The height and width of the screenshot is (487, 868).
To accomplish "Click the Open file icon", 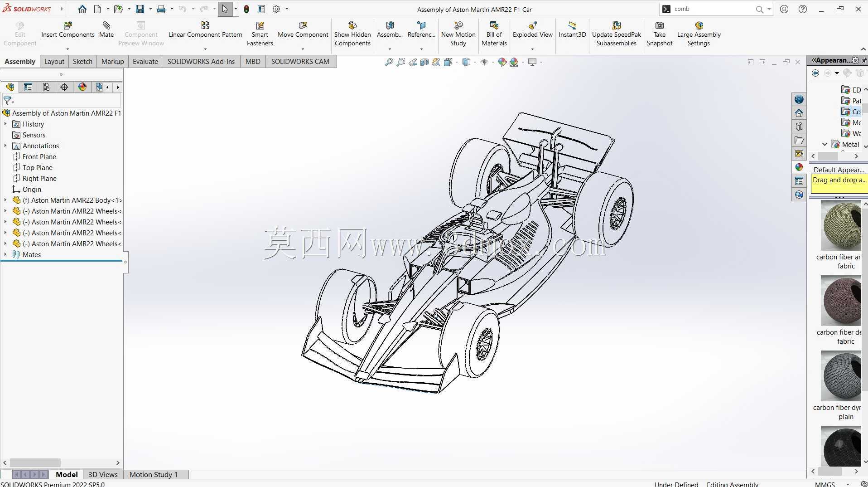I will 118,9.
